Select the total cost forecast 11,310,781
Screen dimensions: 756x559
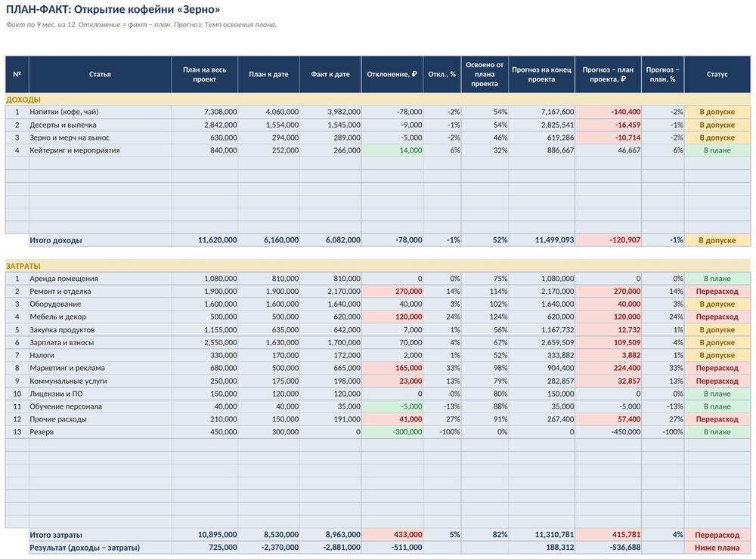pyautogui.click(x=541, y=535)
